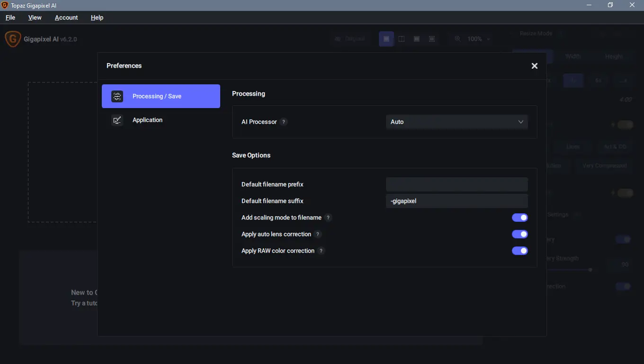Click the Original preview button
The image size is (644, 364).
click(x=350, y=39)
